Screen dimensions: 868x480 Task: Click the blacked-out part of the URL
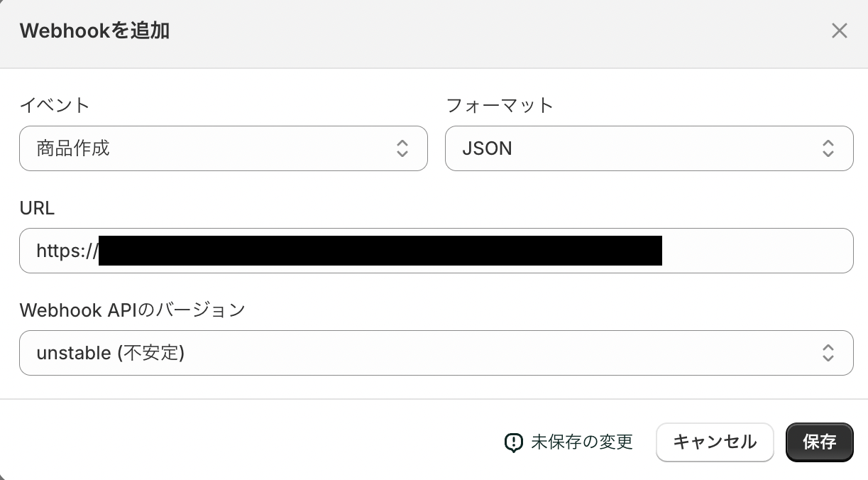tap(380, 251)
